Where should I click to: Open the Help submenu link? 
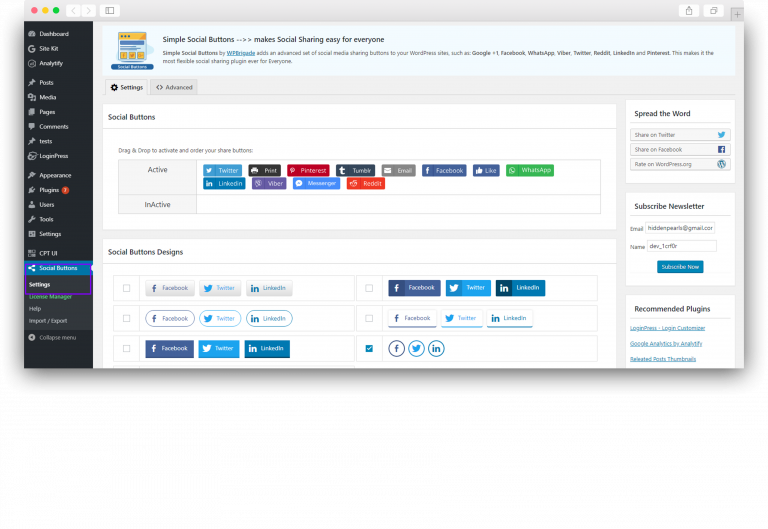[x=35, y=309]
